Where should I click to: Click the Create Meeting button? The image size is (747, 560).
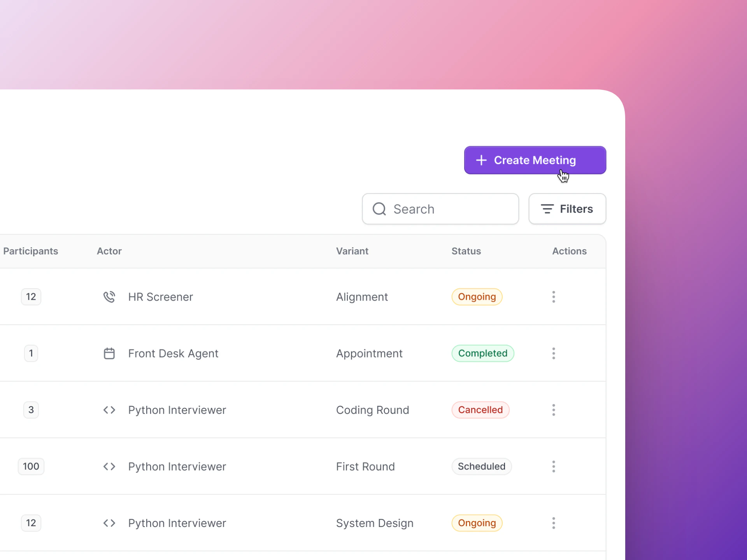535,160
